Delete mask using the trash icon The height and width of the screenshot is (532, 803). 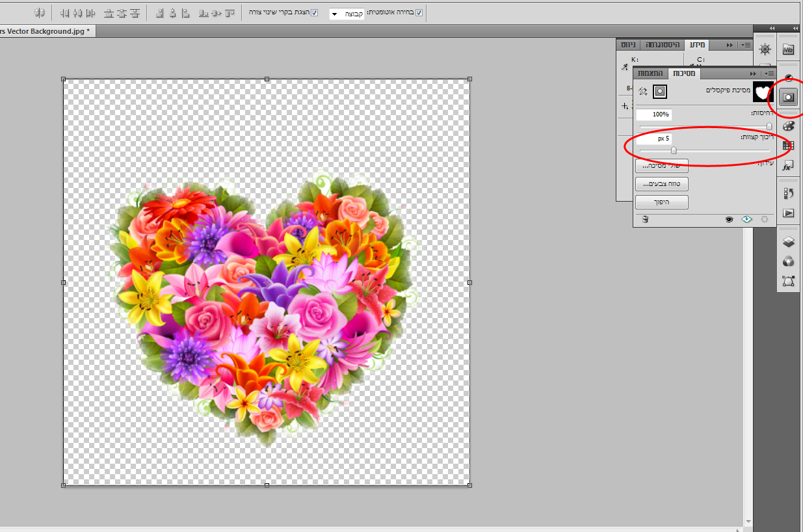(645, 220)
